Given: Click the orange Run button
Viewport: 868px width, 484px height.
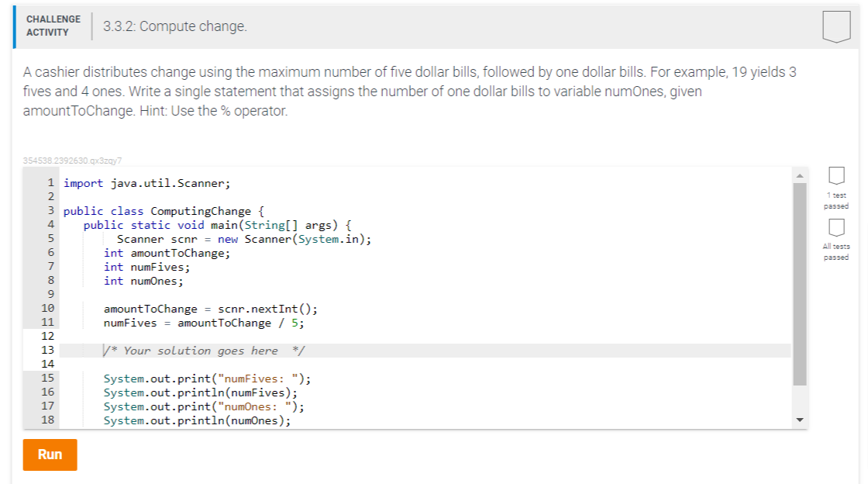Looking at the screenshot, I should tap(50, 455).
